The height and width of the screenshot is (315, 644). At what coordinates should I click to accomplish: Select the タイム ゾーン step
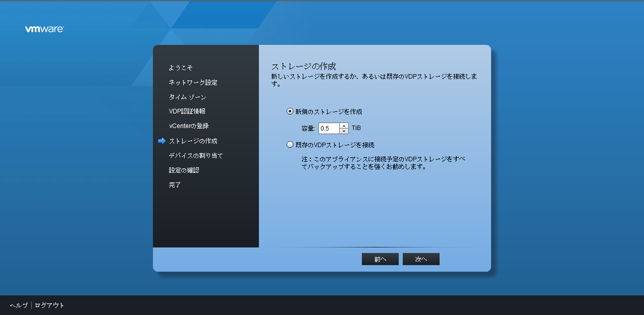(x=187, y=97)
